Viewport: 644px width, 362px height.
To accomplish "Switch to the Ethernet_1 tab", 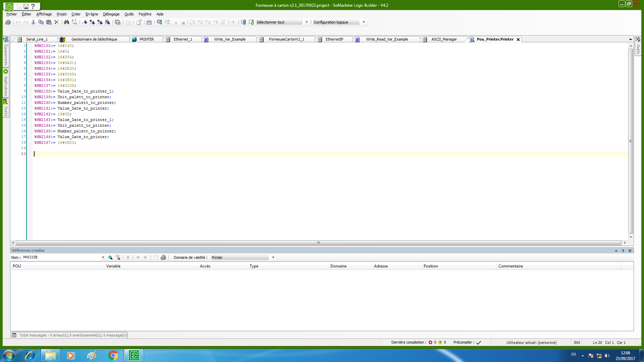I will click(x=182, y=39).
